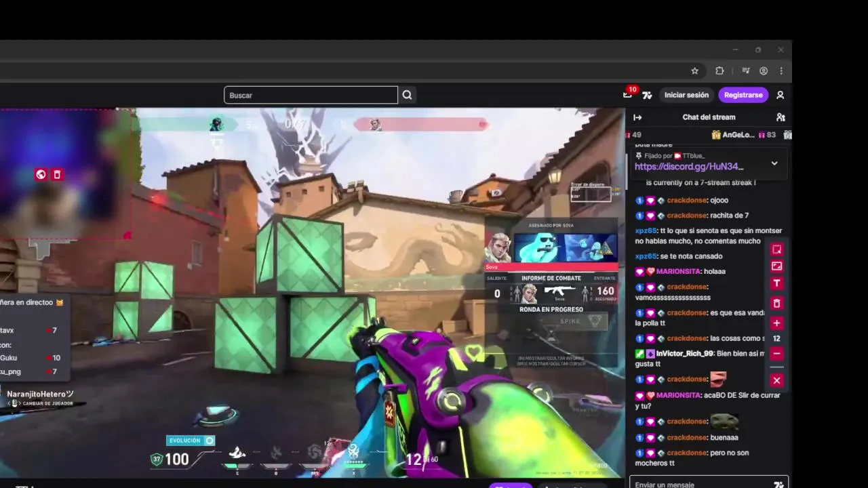The image size is (868, 488).
Task: Decrease size with minus button
Action: pos(777,354)
